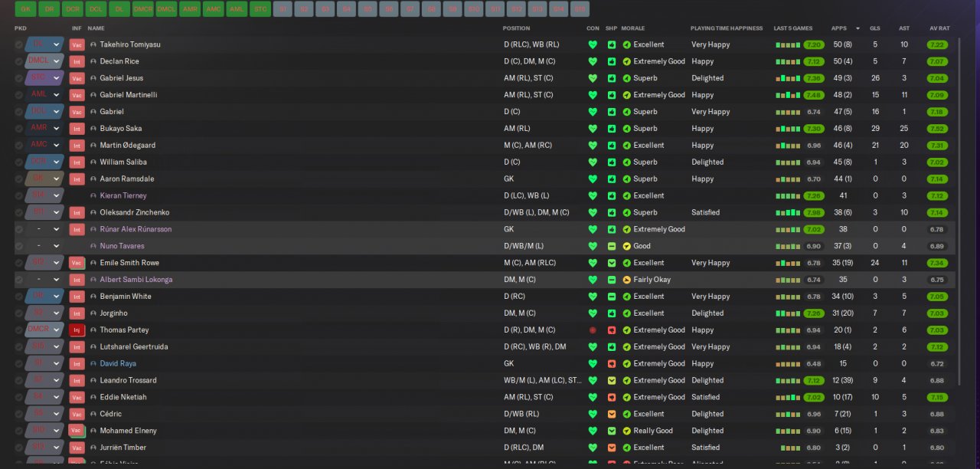Click the sharpness icon for Leandro Trossard
This screenshot has height=469, width=980.
(612, 381)
